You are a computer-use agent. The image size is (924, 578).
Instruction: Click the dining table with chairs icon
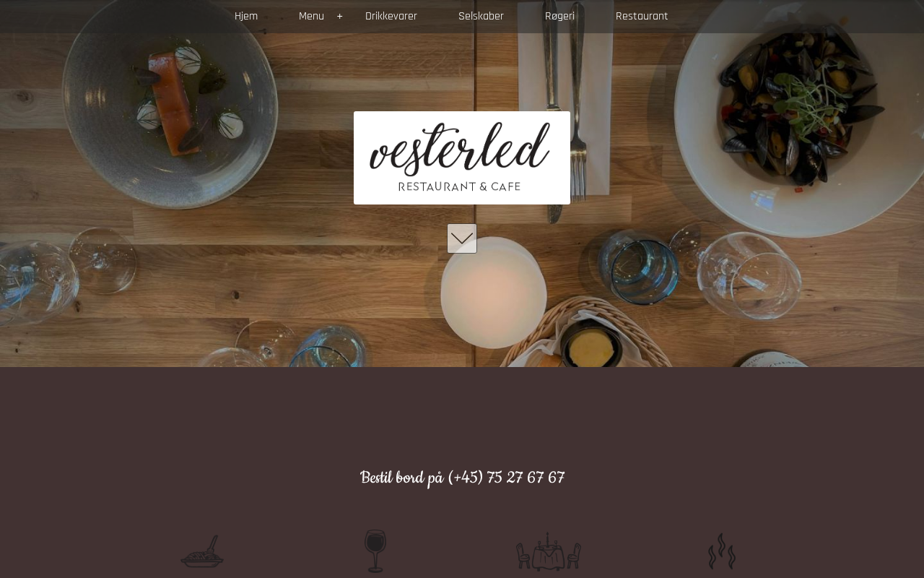tap(549, 552)
